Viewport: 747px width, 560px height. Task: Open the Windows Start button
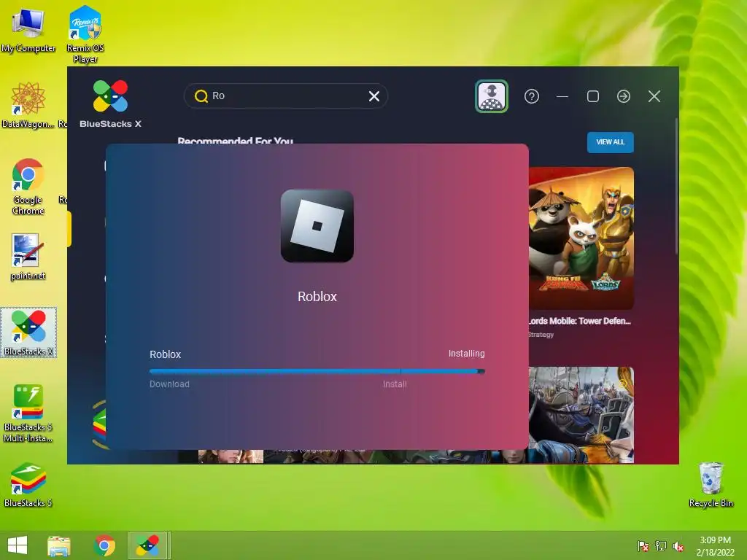(18, 545)
